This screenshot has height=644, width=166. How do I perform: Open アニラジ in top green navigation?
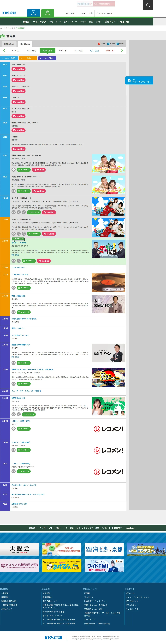click(x=83, y=22)
